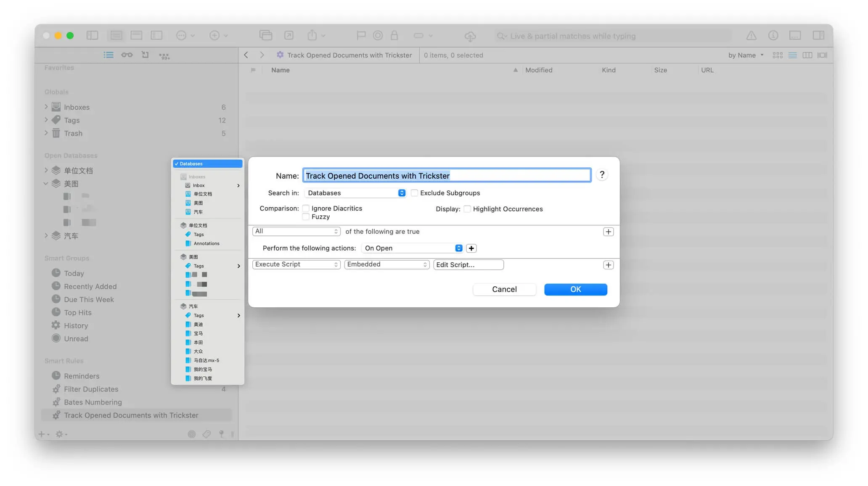Click the tag icon at sidebar bottom
Screen dimensions: 868x486
point(206,434)
